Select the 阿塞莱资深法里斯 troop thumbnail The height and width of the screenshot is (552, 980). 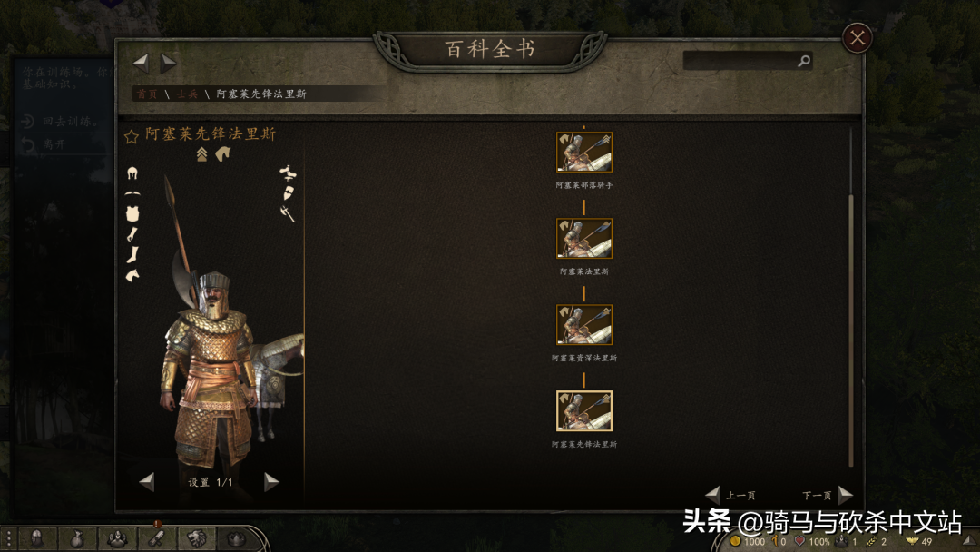[x=584, y=324]
